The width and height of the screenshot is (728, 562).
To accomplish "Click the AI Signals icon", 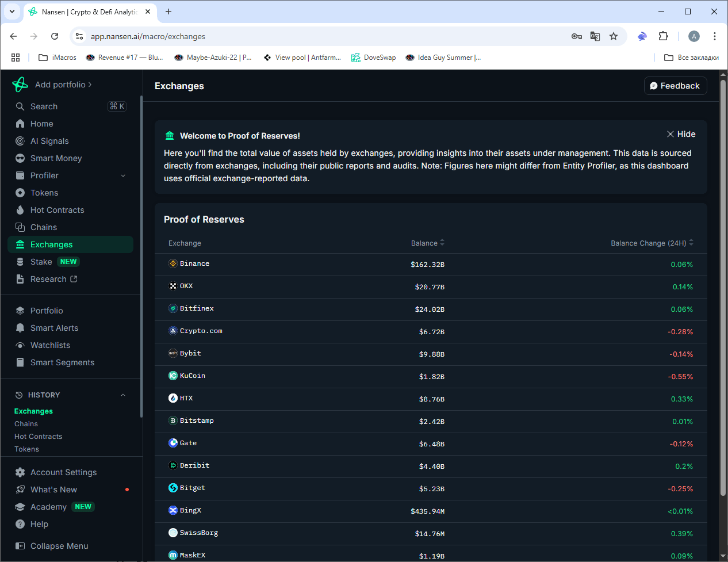I will point(20,141).
